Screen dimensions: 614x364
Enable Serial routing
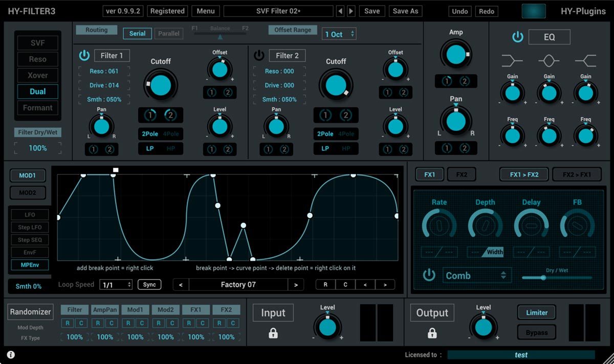137,33
